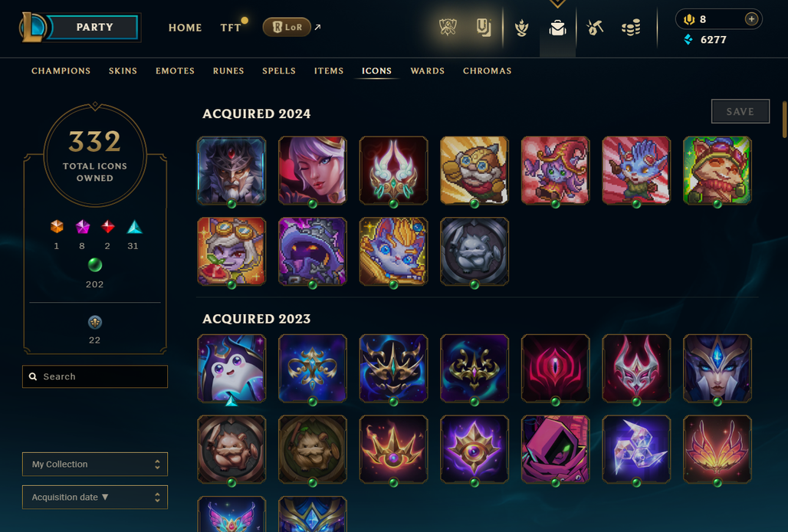Switch to the Champions tab

pos(61,71)
